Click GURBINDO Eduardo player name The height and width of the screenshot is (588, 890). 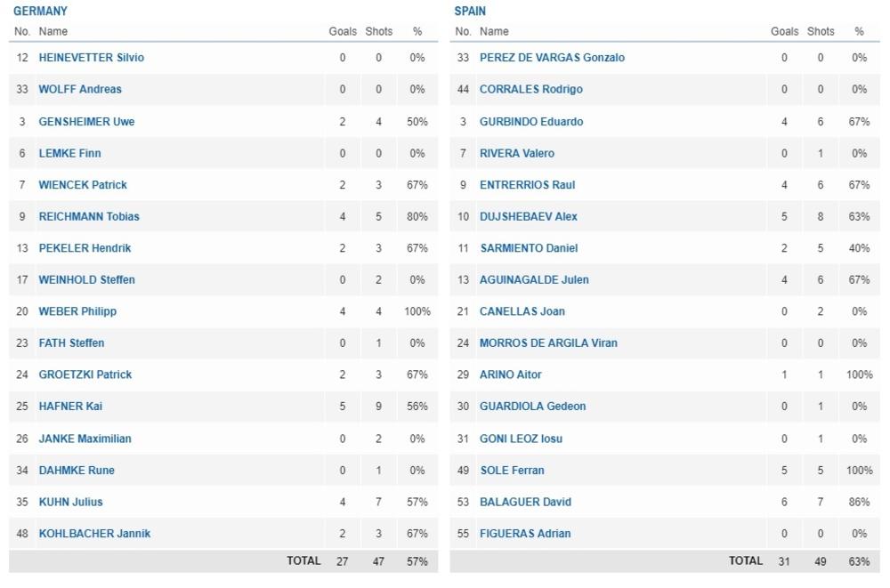[x=531, y=121]
